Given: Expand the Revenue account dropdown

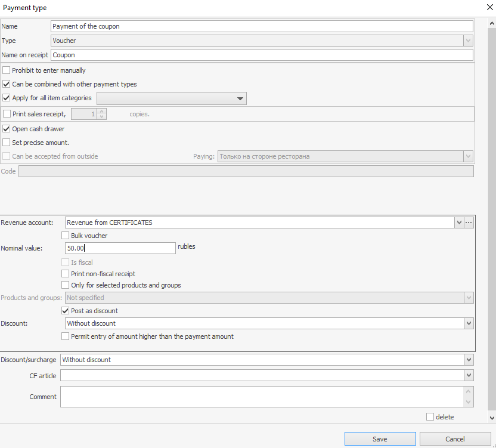Looking at the screenshot, I should pos(458,223).
